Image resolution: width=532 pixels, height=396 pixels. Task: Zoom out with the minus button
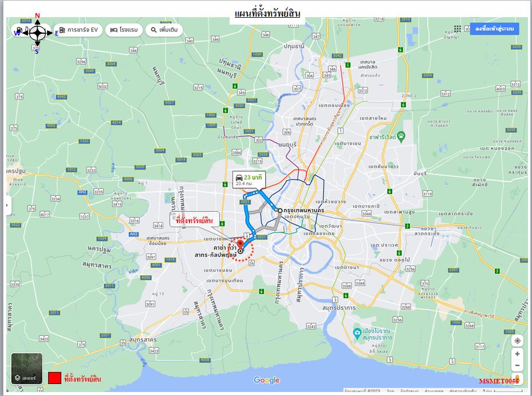tap(518, 366)
